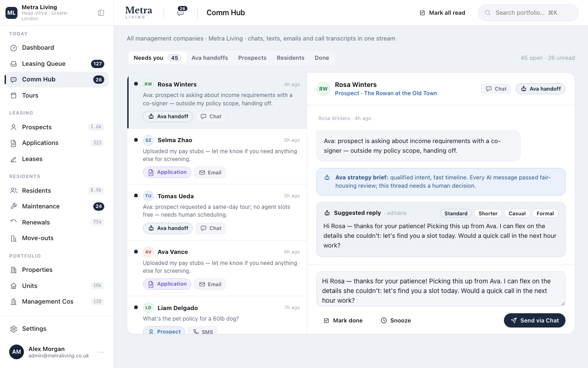Click paper plane icon on Send via Chat
The width and height of the screenshot is (588, 368).
[514, 321]
